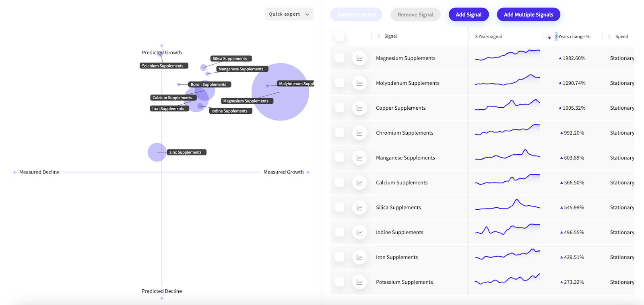This screenshot has width=644, height=305.
Task: Click the Molybdenum Supplements chart label
Action: click(x=295, y=84)
